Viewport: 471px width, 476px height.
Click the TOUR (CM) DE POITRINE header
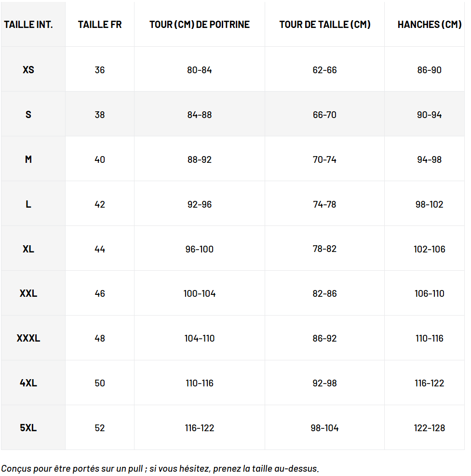pos(200,25)
